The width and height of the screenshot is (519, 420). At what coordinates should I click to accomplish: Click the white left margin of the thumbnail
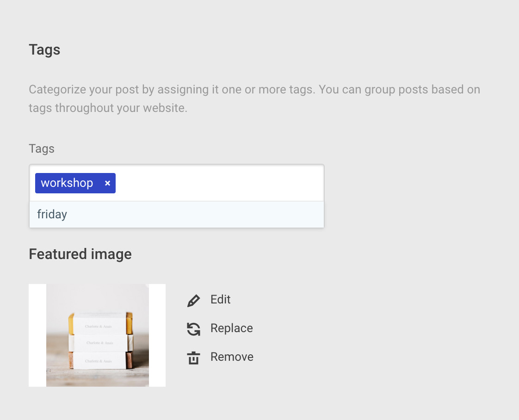coord(37,335)
